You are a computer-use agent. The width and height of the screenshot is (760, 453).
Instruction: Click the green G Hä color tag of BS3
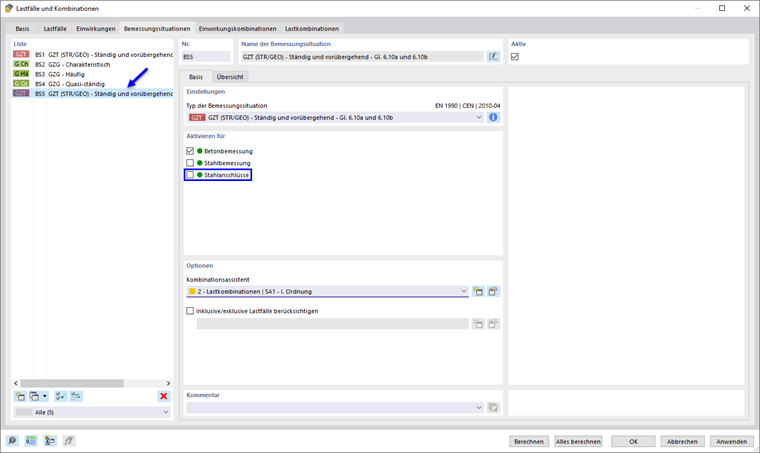tap(21, 74)
